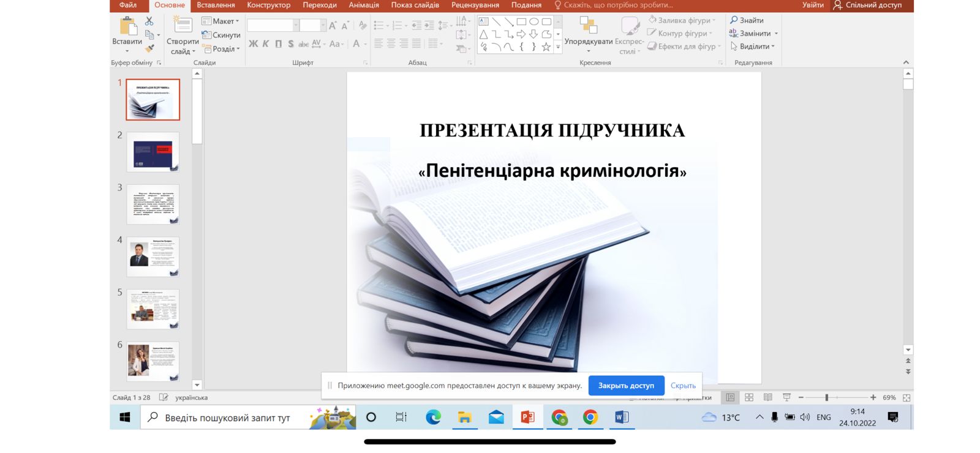Switch to reading view
980x453 pixels.
768,397
